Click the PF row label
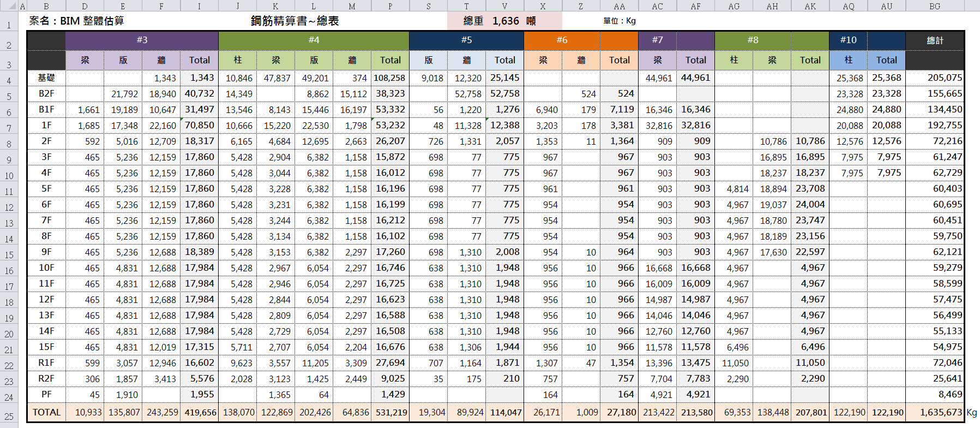The width and height of the screenshot is (980, 428). point(46,395)
